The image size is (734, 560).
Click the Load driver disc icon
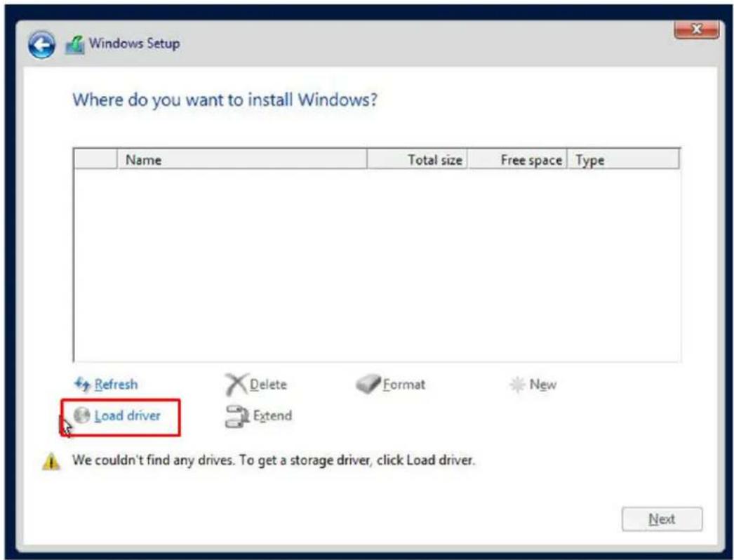[x=82, y=415]
